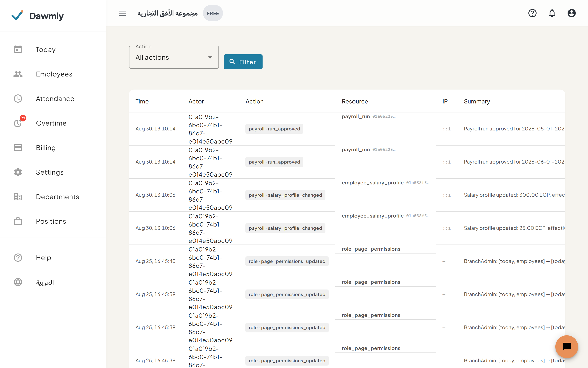Screen dimensions: 588x368
Task: Open Employees page from sidebar
Action: coord(54,74)
